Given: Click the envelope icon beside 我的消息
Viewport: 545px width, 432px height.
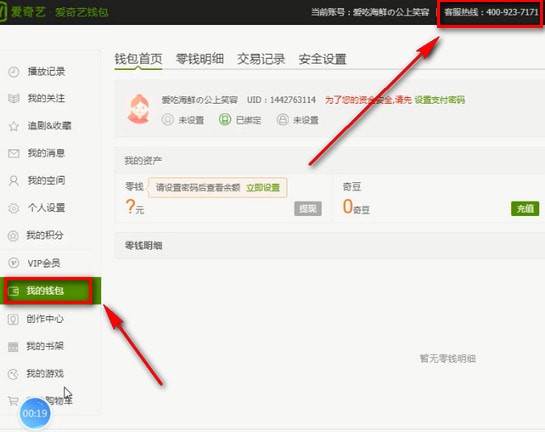Looking at the screenshot, I should click(x=14, y=153).
